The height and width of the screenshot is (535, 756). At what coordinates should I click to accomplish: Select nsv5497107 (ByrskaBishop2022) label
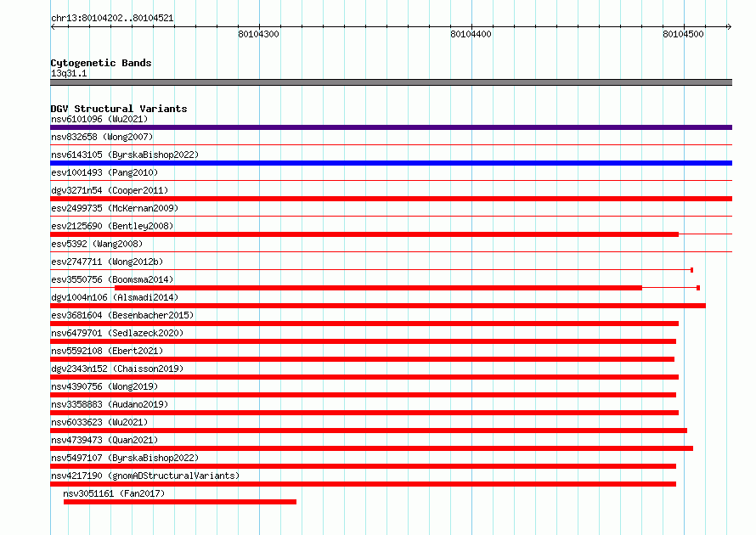click(x=125, y=458)
